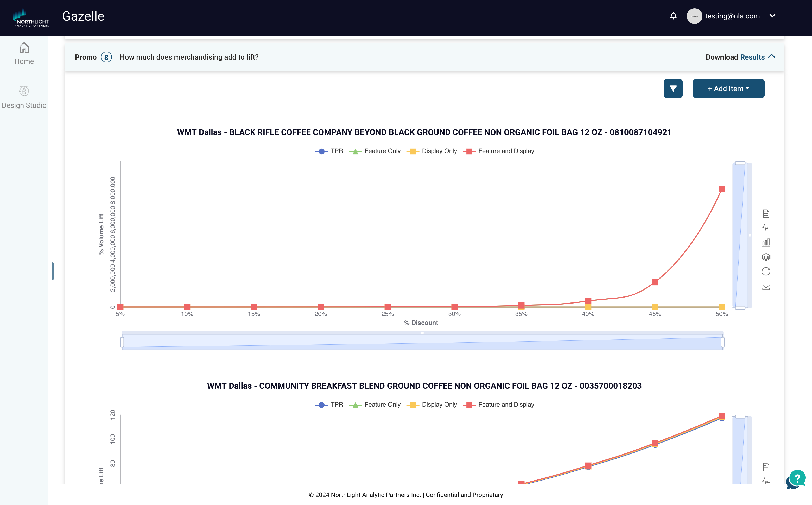
Task: Toggle Feature Only in Black Rifle chart legend
Action: [375, 151]
